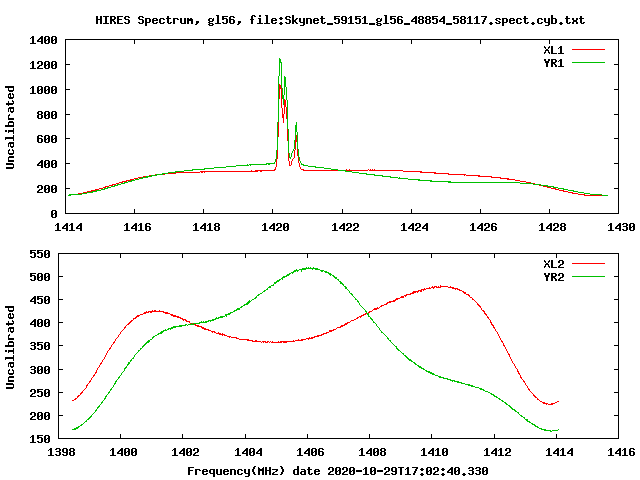Image resolution: width=640 pixels, height=480 pixels.
Task: Click the 1400 y-axis tick label
Action: point(43,40)
